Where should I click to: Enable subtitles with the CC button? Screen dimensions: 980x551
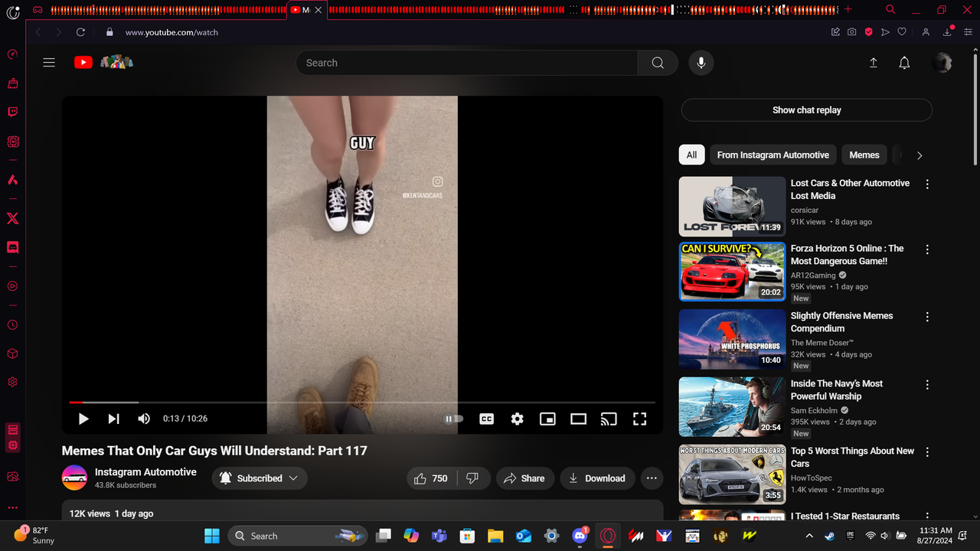[486, 419]
